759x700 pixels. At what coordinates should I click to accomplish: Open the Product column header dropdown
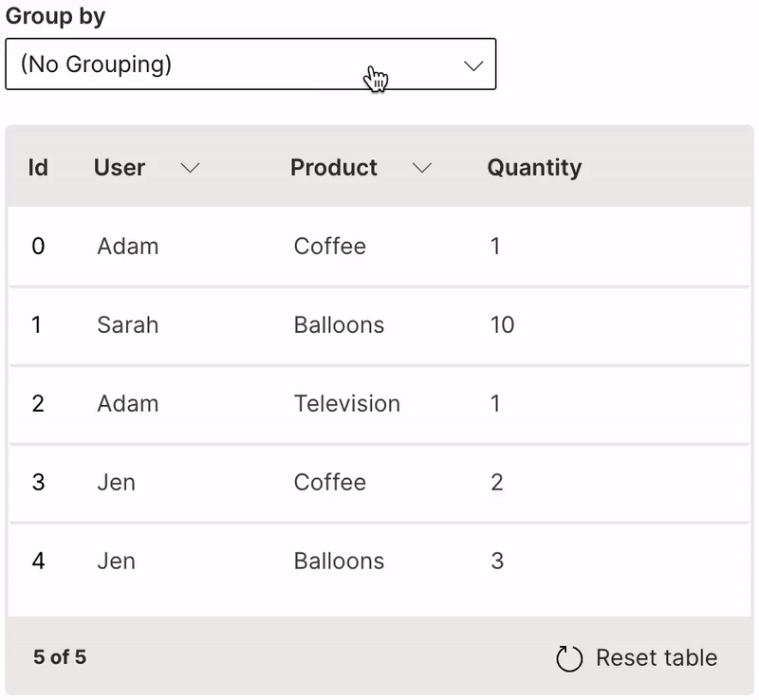[423, 168]
